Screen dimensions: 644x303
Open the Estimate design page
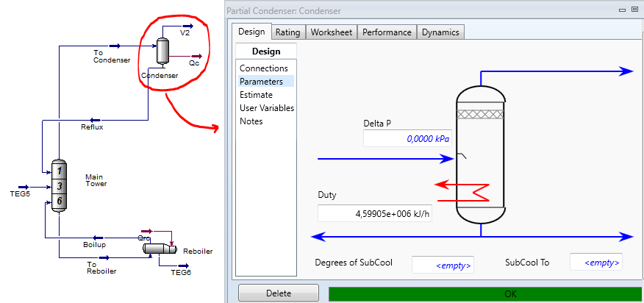[x=257, y=95]
